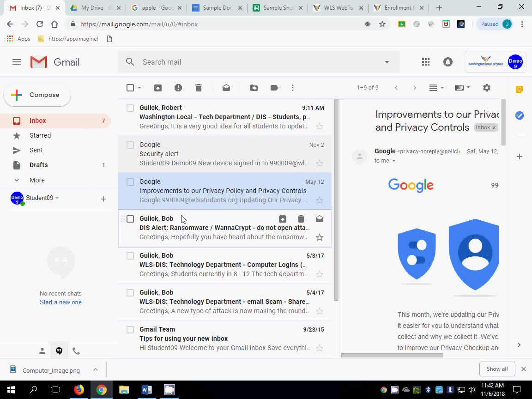Check the checkbox on Robert Gulick's email
Viewport: 532px width, 399px height.
pyautogui.click(x=130, y=108)
